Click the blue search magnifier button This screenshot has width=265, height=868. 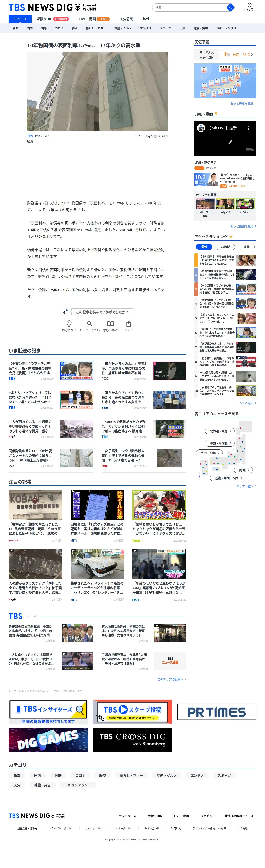230,7
